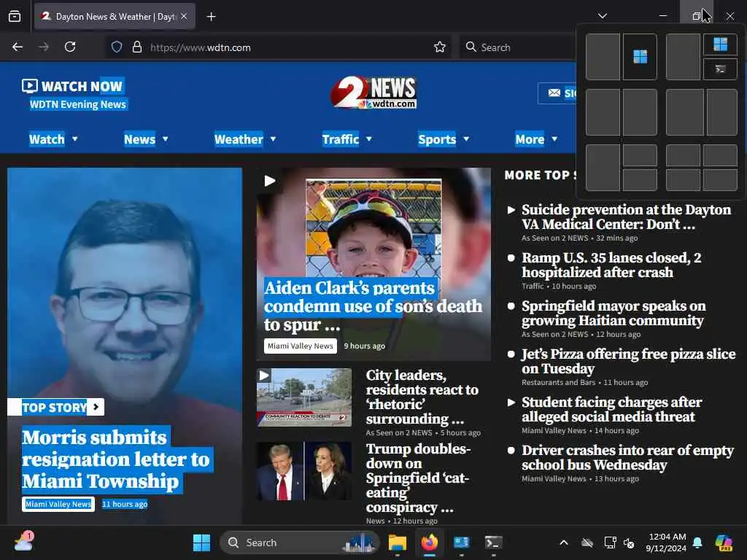Open Student facing charges story
Viewport: 747px width, 560px height.
[611, 409]
